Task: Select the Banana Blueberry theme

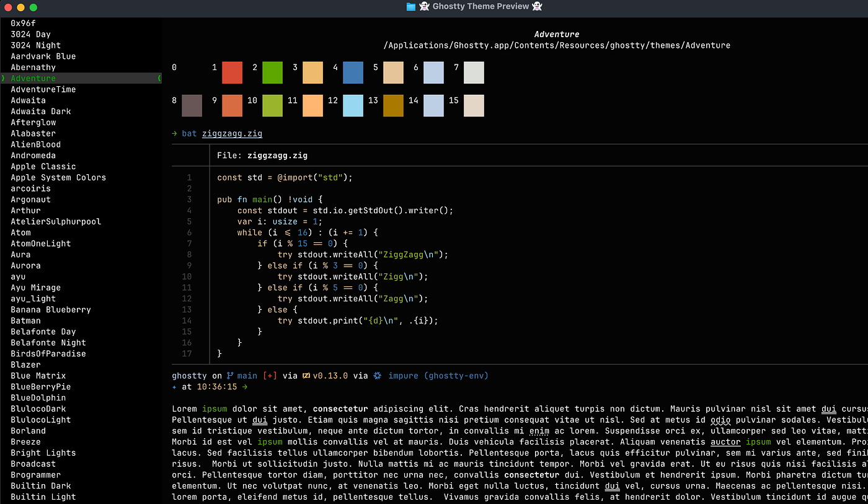Action: coord(51,309)
